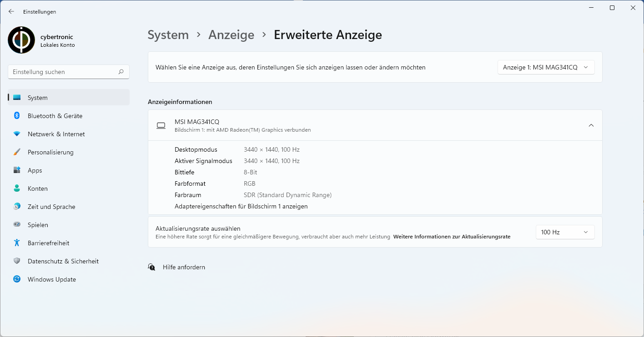Click the Apps grid icon
The width and height of the screenshot is (644, 337).
click(x=17, y=170)
